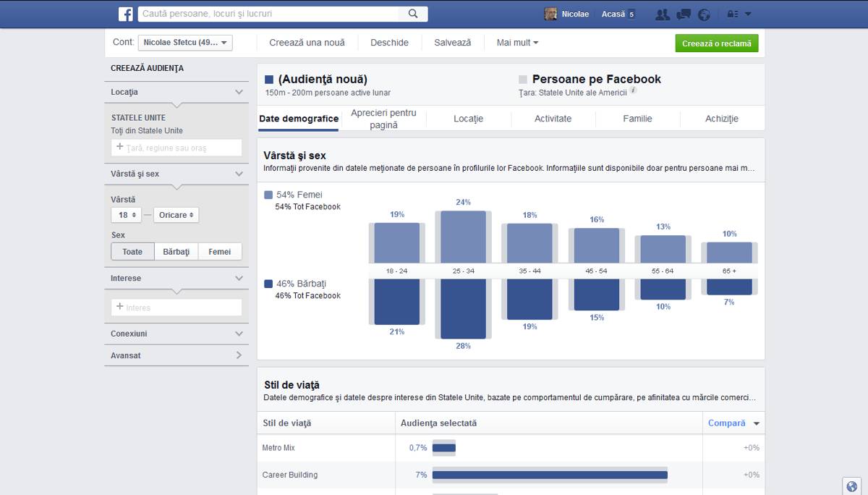The height and width of the screenshot is (495, 868).
Task: Switch to Activitate tab
Action: (553, 119)
